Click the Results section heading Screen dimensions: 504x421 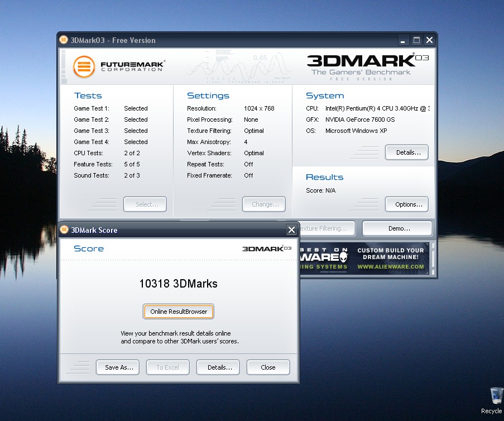[324, 177]
